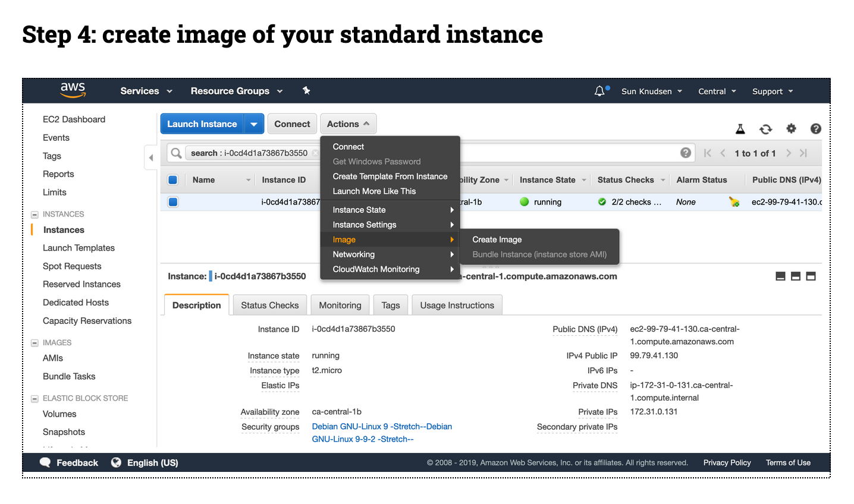
Task: Check the select-all instances checkbox
Action: click(172, 179)
